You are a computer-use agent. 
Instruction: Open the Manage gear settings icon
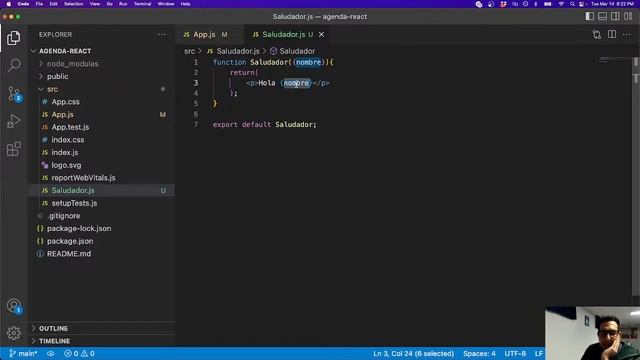tap(13, 333)
